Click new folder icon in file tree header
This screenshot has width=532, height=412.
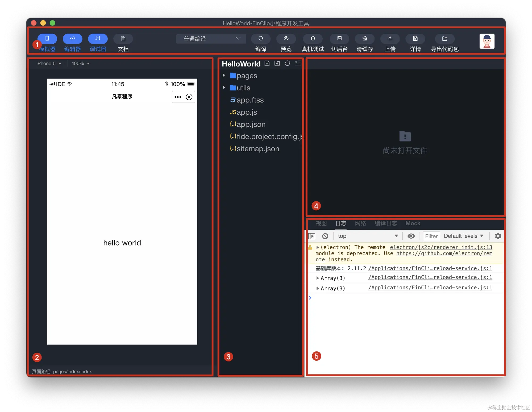point(277,63)
